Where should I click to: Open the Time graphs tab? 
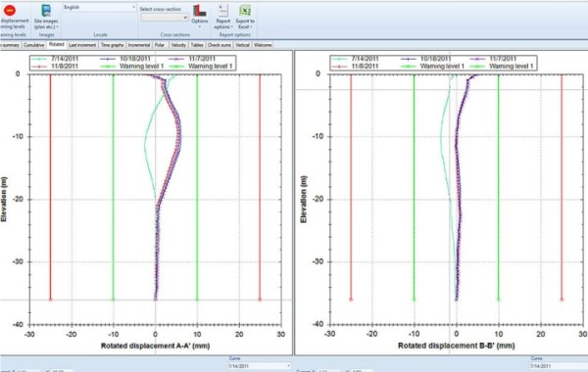pos(112,45)
